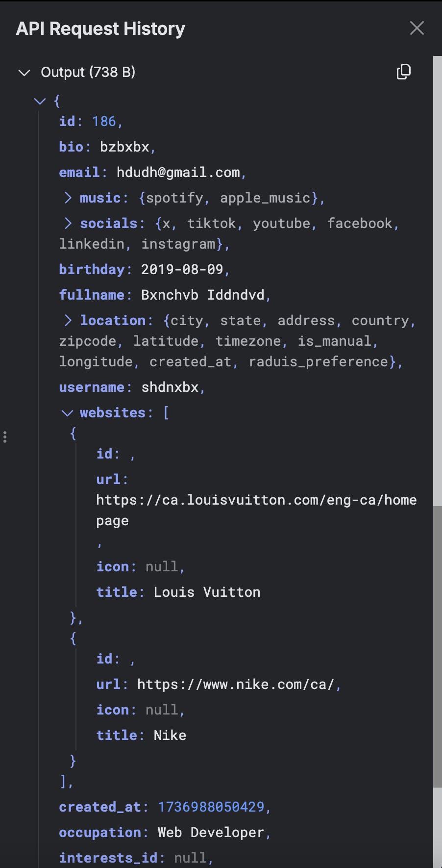
Task: Select the Louis Vuitton URL text
Action: pyautogui.click(x=256, y=510)
